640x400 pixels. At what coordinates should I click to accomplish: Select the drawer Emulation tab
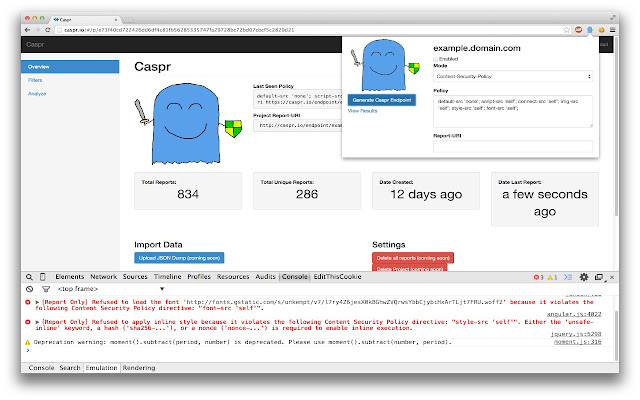click(x=101, y=368)
